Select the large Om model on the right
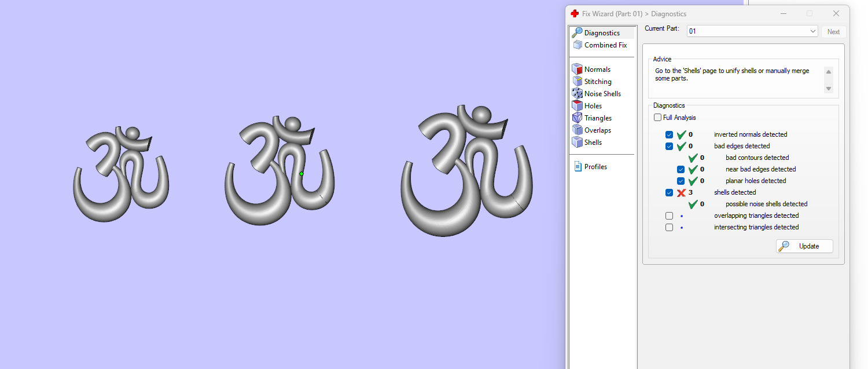 (x=466, y=171)
